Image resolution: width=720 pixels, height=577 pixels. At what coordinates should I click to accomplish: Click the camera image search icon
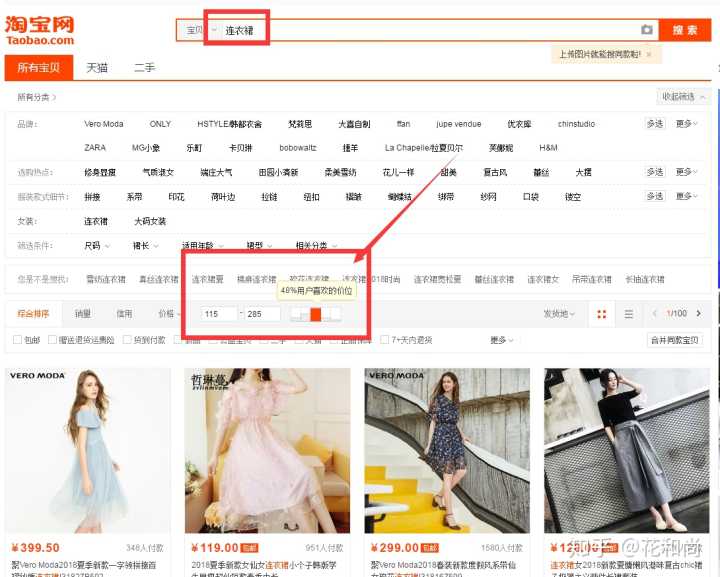point(647,30)
